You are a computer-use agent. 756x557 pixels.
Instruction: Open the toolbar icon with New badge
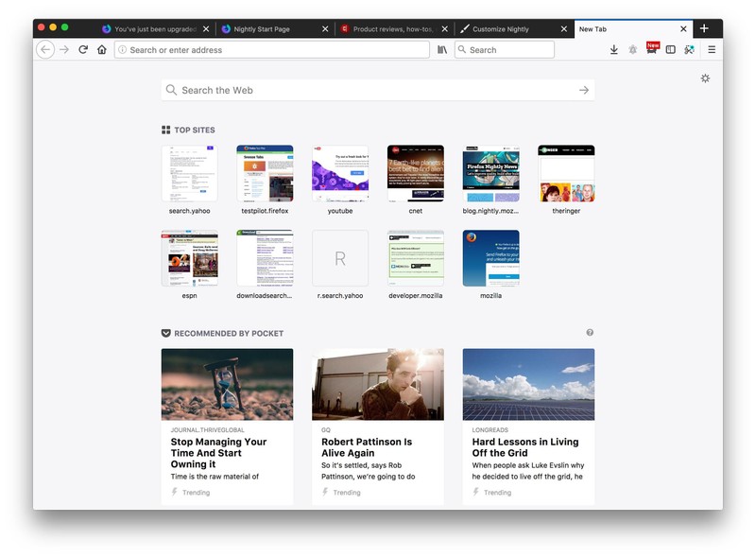coord(652,50)
